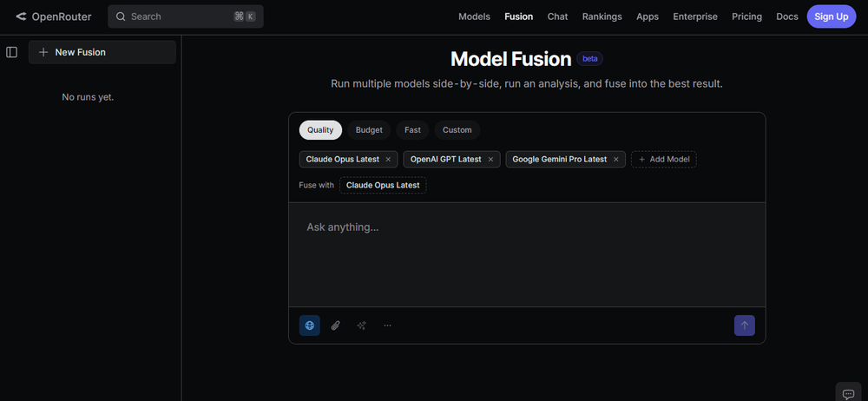The width and height of the screenshot is (868, 401).
Task: Click the Model Fusion heading
Action: (511, 59)
